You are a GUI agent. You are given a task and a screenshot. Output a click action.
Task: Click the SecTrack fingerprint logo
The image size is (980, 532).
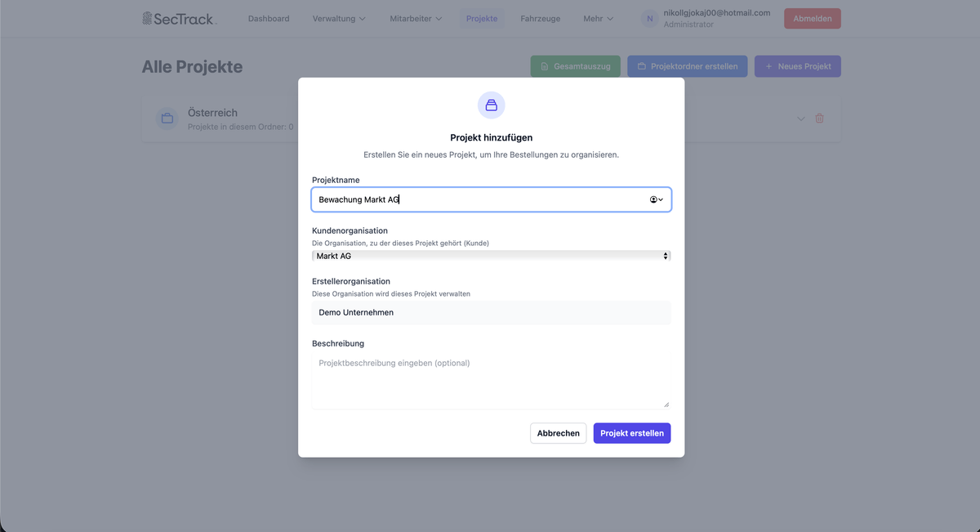coord(148,19)
